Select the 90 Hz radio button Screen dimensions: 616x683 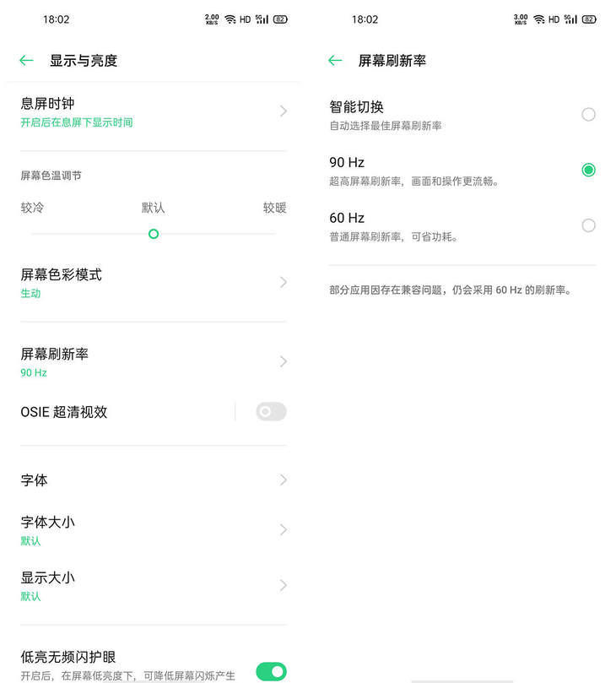pyautogui.click(x=588, y=170)
